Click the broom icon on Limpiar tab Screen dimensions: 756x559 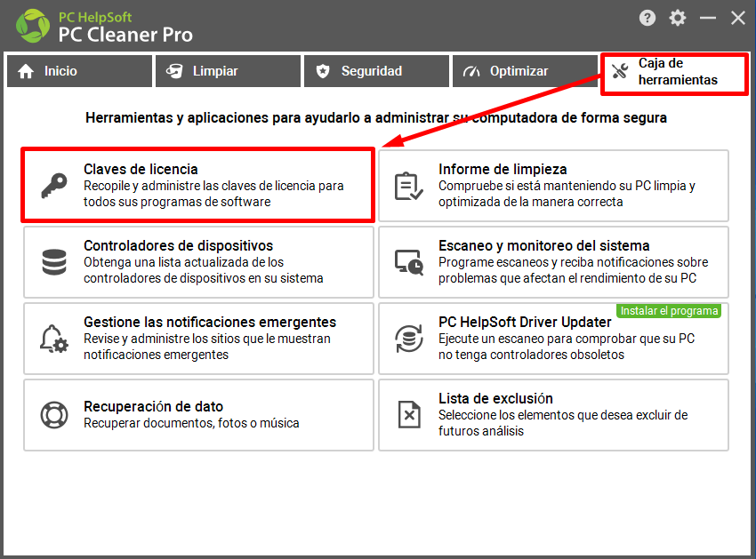coord(174,71)
